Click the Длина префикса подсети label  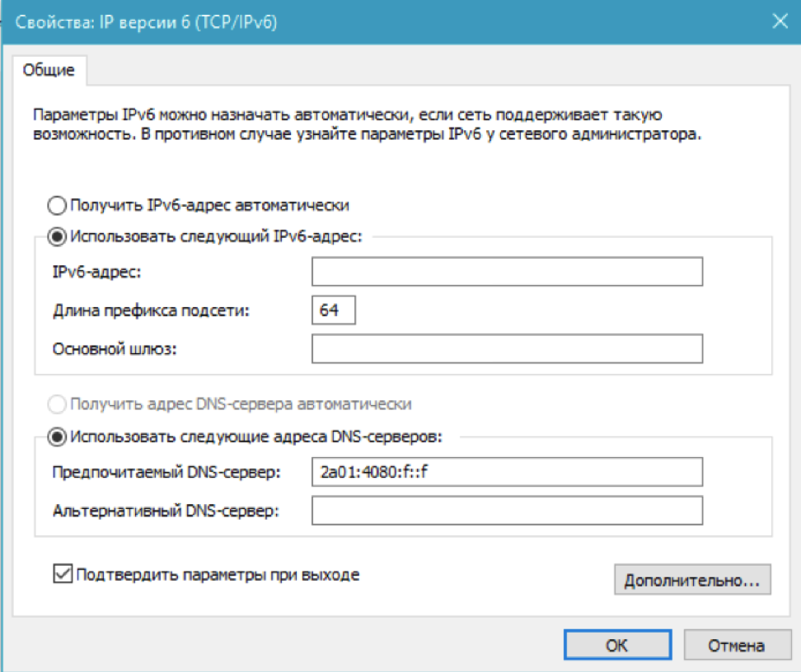pyautogui.click(x=151, y=310)
